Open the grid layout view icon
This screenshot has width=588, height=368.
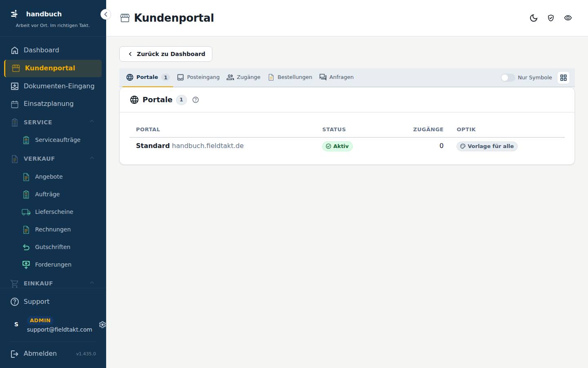tap(563, 78)
